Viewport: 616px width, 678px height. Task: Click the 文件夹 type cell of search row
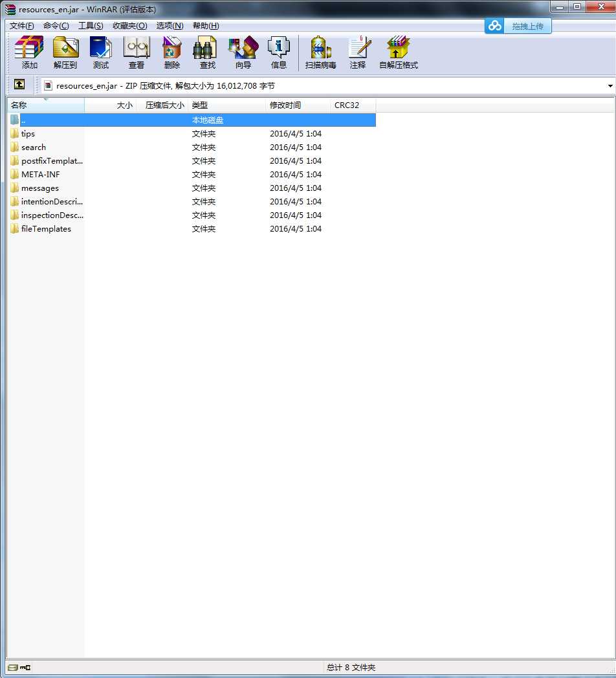[203, 147]
